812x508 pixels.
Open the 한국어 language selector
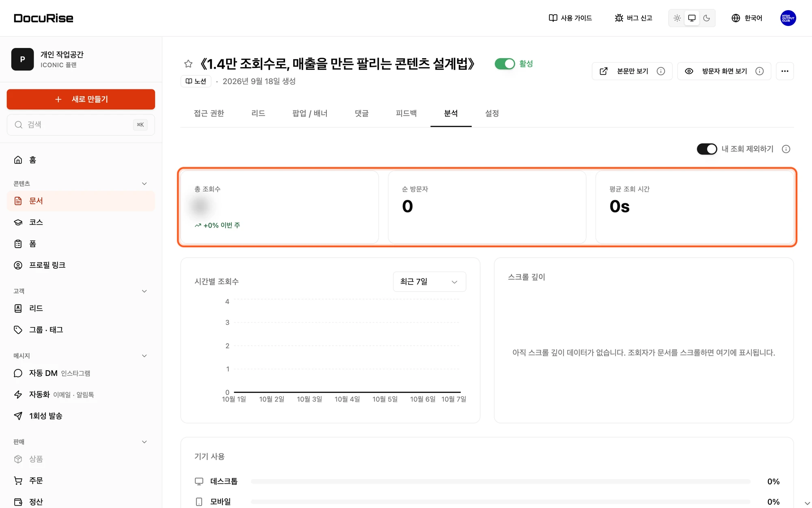747,18
